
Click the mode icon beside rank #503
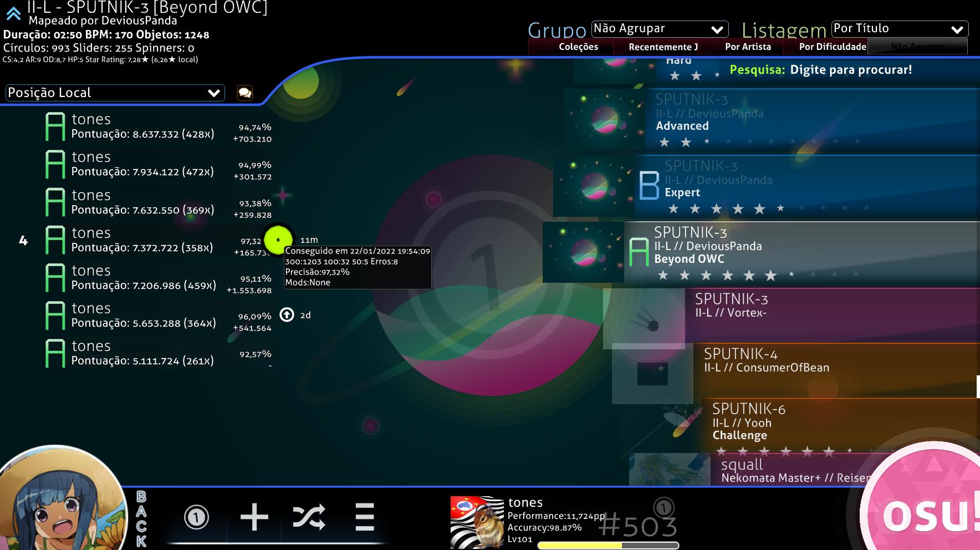tap(663, 507)
